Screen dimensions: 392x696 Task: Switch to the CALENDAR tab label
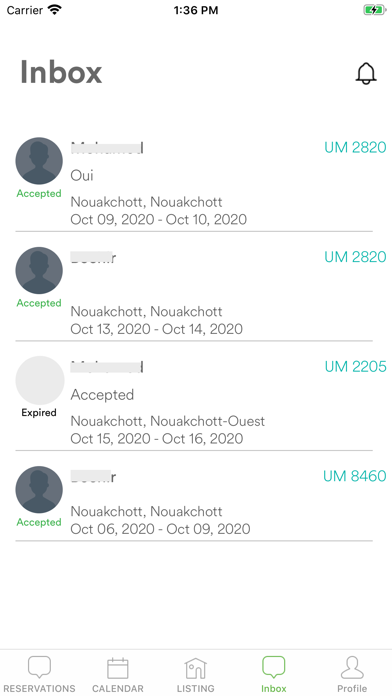pos(118,688)
